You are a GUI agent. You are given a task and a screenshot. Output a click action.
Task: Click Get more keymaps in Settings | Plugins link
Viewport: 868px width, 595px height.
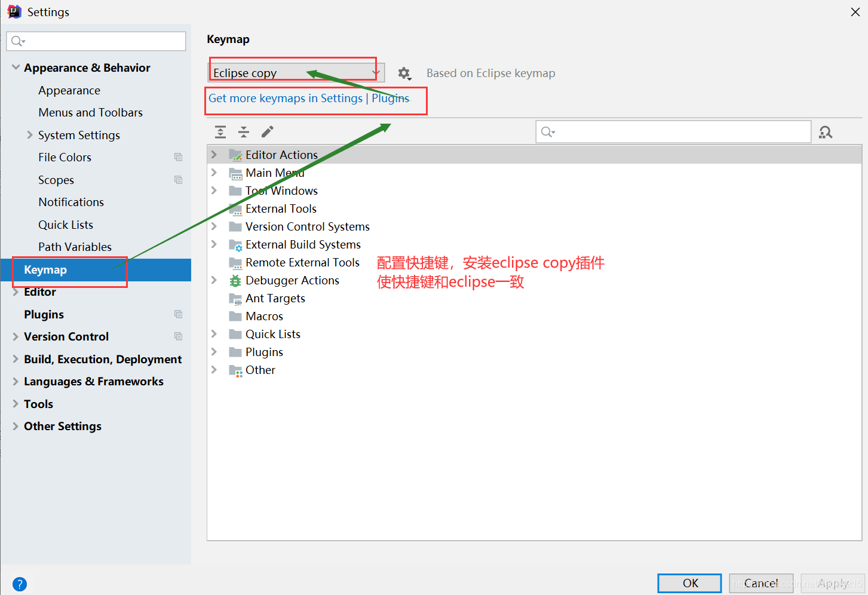click(x=309, y=98)
